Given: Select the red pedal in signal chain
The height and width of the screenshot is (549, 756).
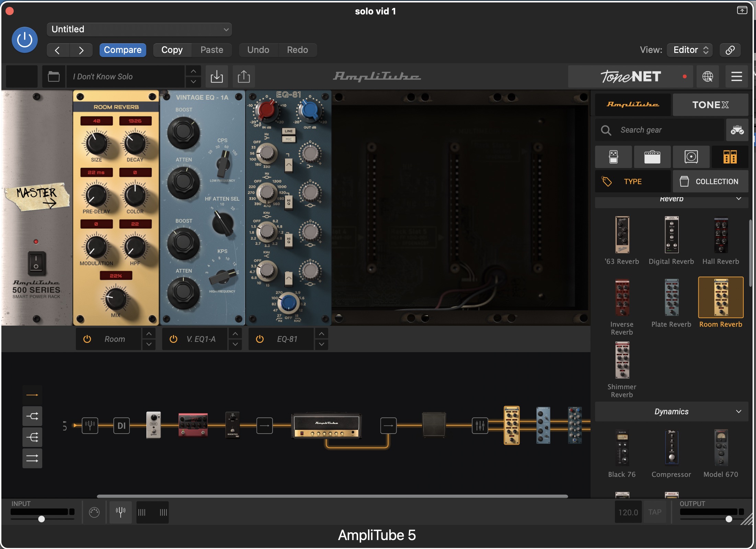Looking at the screenshot, I should point(193,425).
